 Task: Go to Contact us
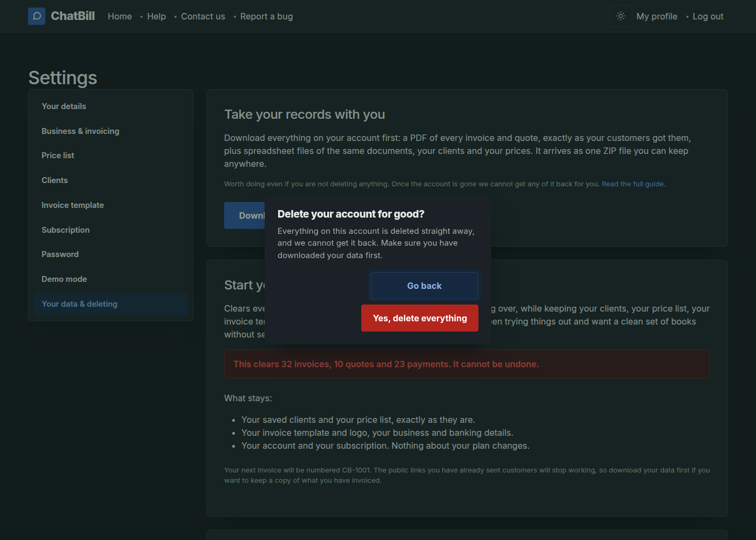(x=203, y=16)
